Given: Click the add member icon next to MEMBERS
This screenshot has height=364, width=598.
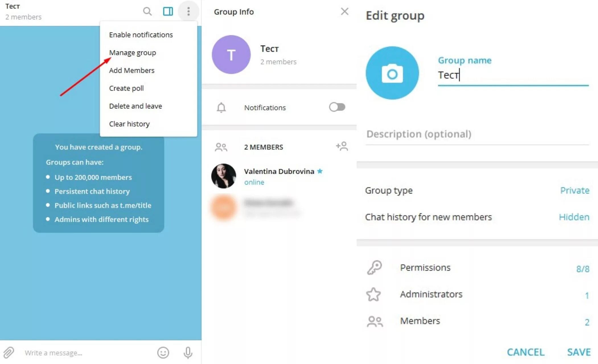Looking at the screenshot, I should click(341, 147).
